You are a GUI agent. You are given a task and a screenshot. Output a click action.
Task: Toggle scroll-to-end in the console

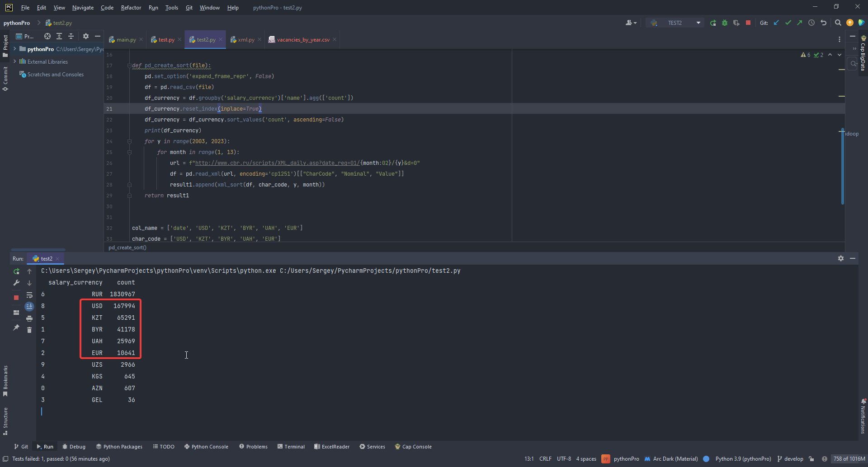coord(29,306)
